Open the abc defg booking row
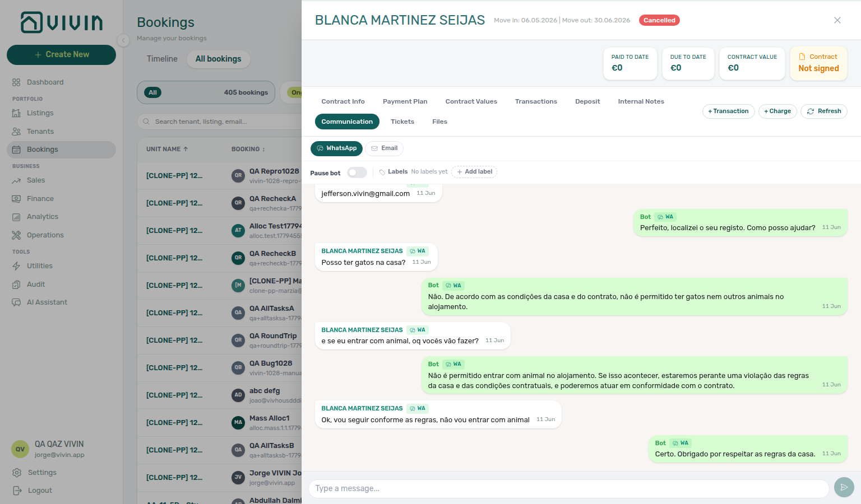The height and width of the screenshot is (504, 861). click(x=220, y=395)
